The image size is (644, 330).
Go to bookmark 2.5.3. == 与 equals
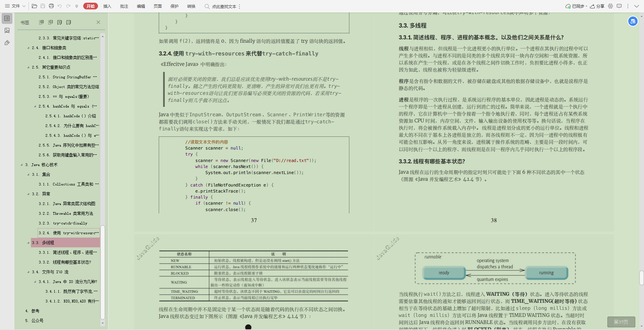pyautogui.click(x=64, y=96)
